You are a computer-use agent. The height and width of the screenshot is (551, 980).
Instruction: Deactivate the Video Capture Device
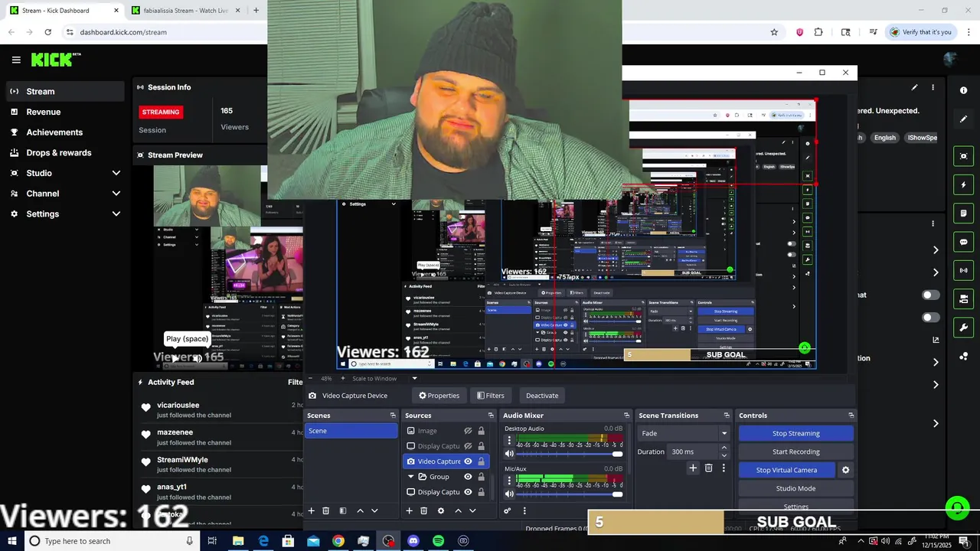tap(541, 396)
